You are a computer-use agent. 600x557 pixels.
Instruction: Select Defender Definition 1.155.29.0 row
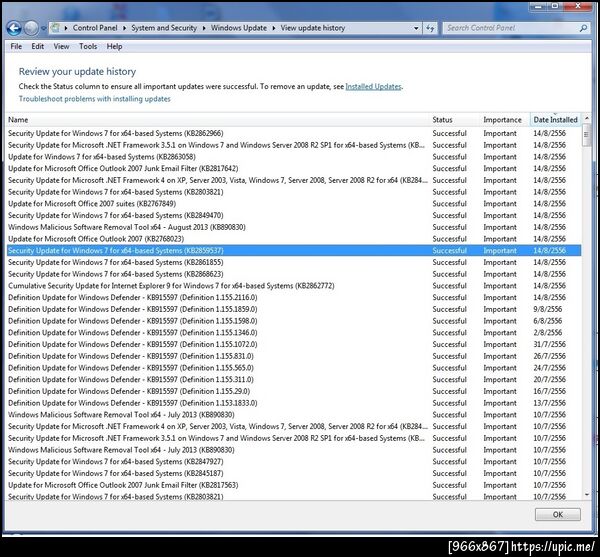point(294,391)
